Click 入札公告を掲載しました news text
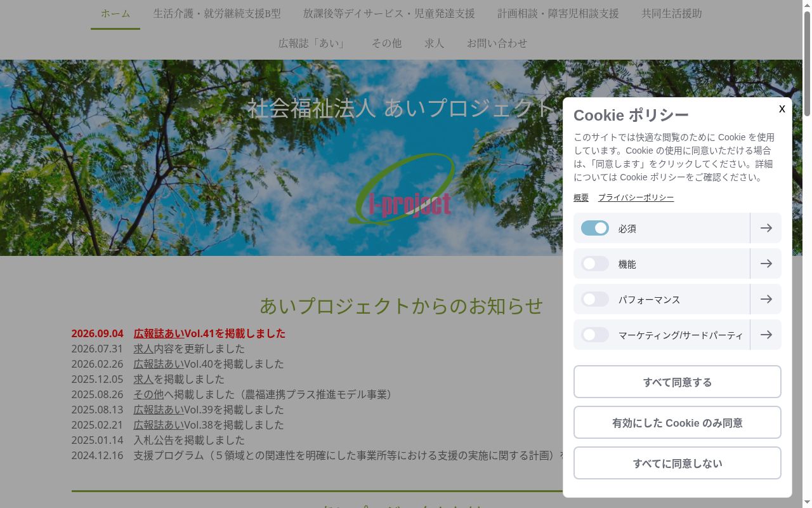 pyautogui.click(x=189, y=440)
